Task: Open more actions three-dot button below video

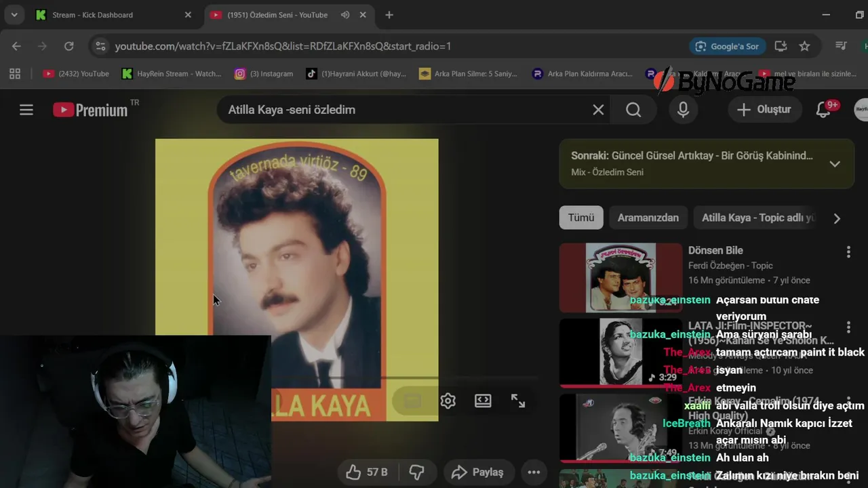Action: click(534, 472)
